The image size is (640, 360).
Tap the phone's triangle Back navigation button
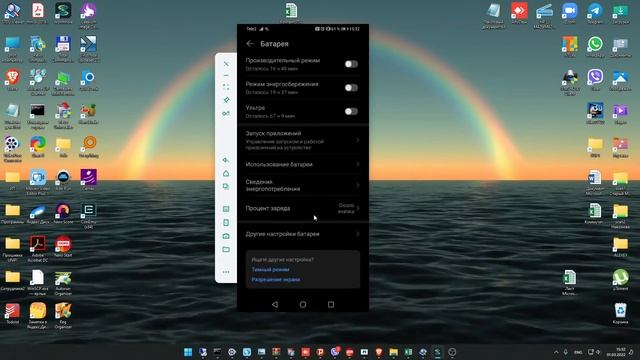pos(275,304)
